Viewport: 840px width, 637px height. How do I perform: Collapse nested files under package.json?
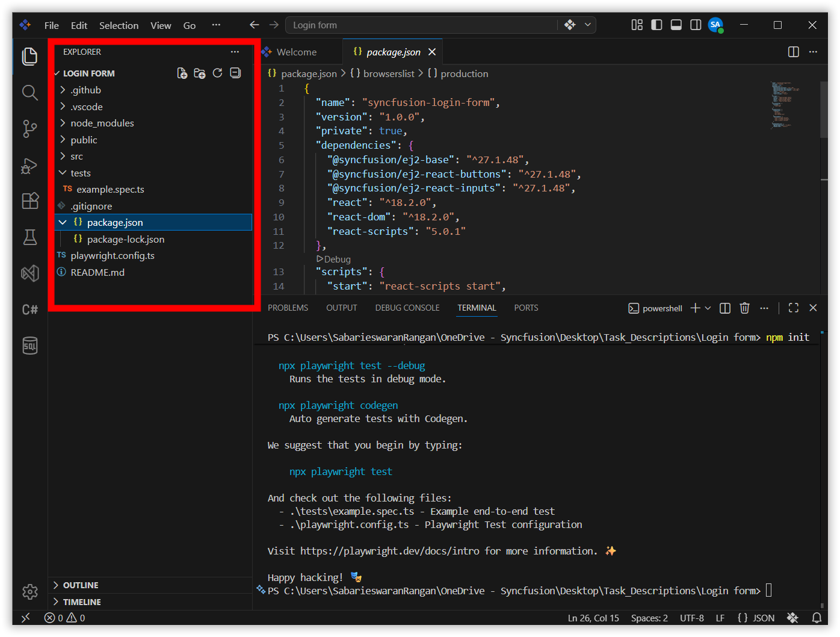(x=63, y=222)
